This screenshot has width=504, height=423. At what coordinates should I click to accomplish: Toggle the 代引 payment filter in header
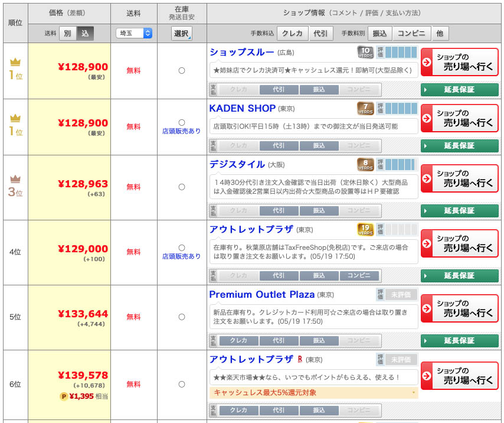(x=320, y=33)
